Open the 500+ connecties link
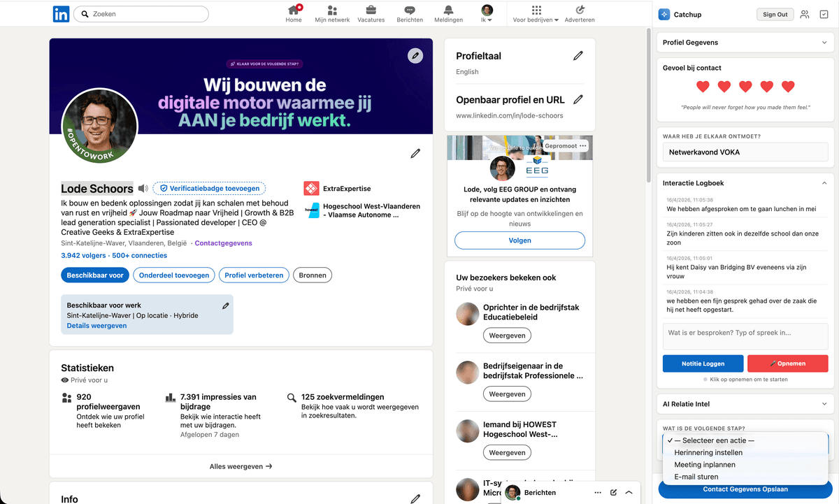The height and width of the screenshot is (504, 839). (139, 256)
